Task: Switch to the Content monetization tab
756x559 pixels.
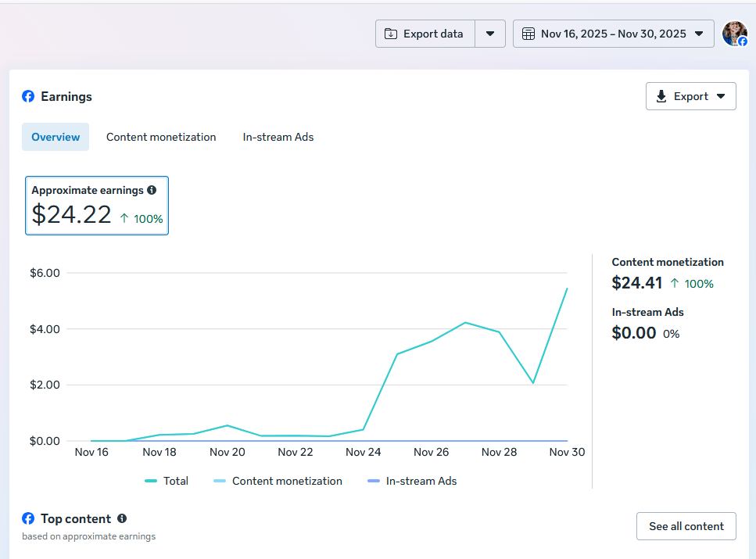Action: point(161,137)
